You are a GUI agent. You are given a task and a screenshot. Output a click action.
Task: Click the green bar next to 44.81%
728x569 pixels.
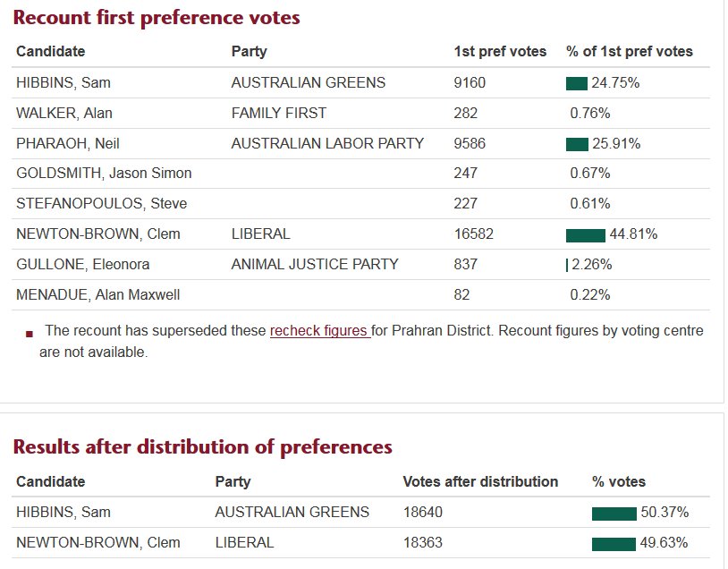586,235
